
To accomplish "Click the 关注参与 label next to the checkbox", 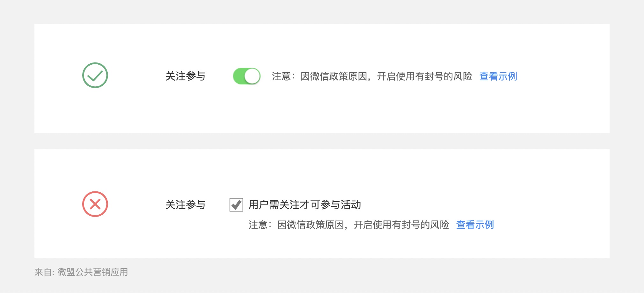I will [185, 205].
